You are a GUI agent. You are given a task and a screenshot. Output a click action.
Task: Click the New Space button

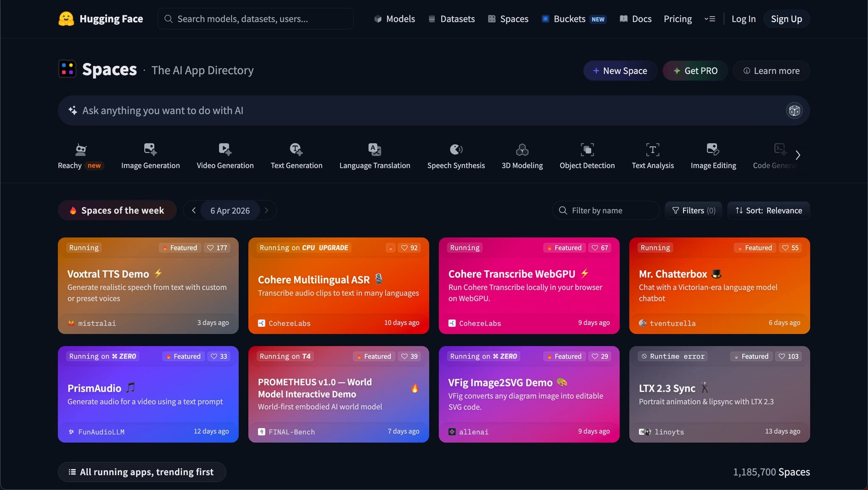(620, 71)
